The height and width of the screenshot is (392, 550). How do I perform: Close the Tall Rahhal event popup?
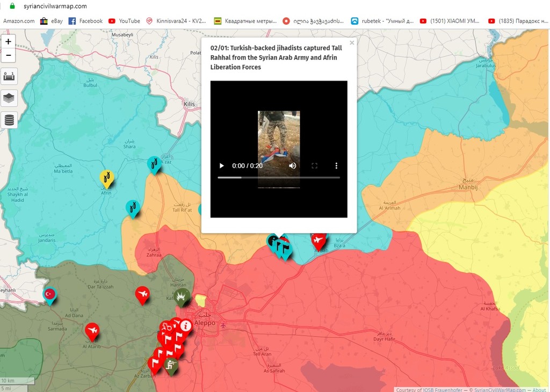pyautogui.click(x=352, y=43)
